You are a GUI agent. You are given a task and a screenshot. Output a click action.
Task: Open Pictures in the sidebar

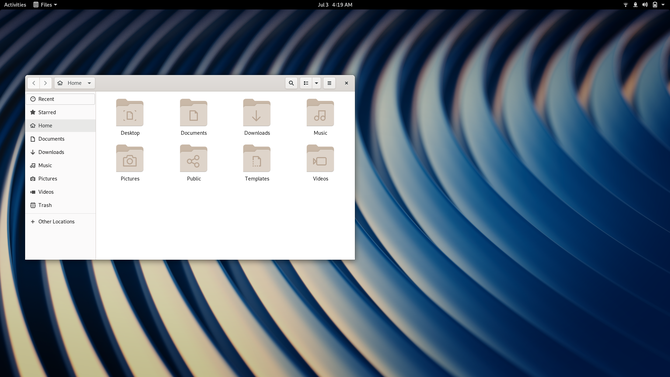coord(60,178)
